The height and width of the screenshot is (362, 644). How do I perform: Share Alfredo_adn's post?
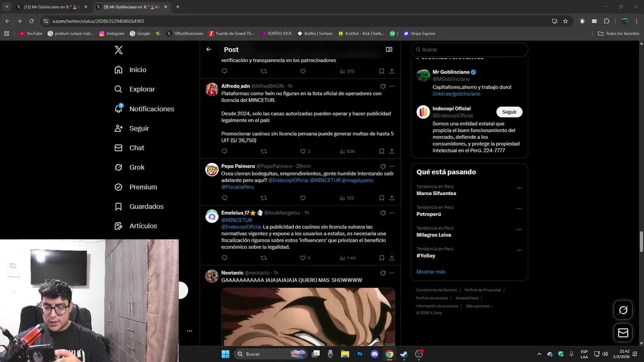pos(392,151)
